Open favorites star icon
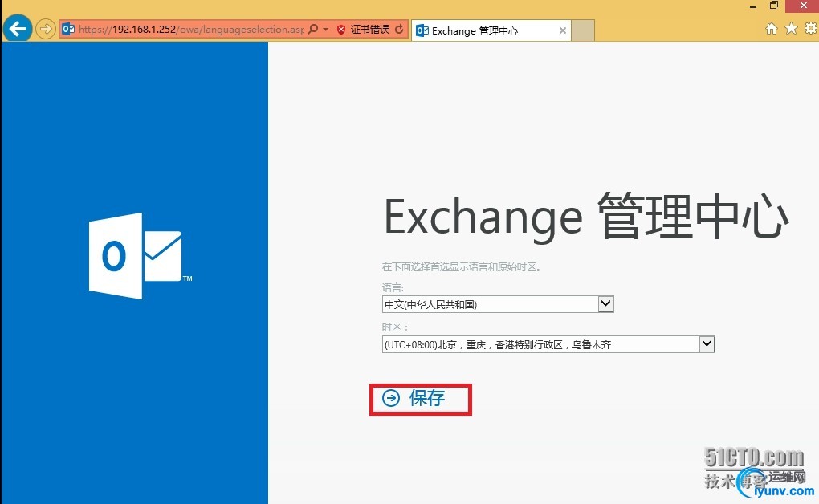 (x=792, y=28)
